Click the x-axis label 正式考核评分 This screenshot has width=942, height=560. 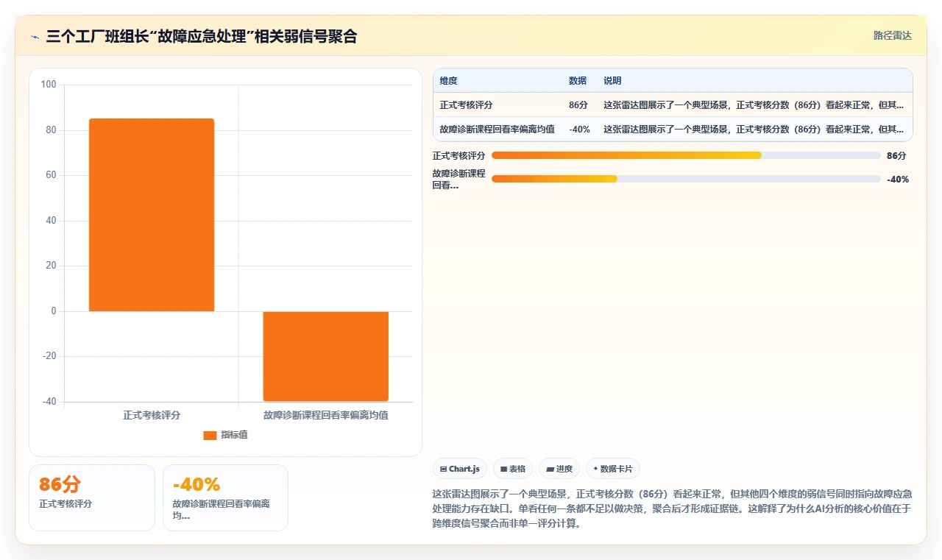tap(152, 415)
